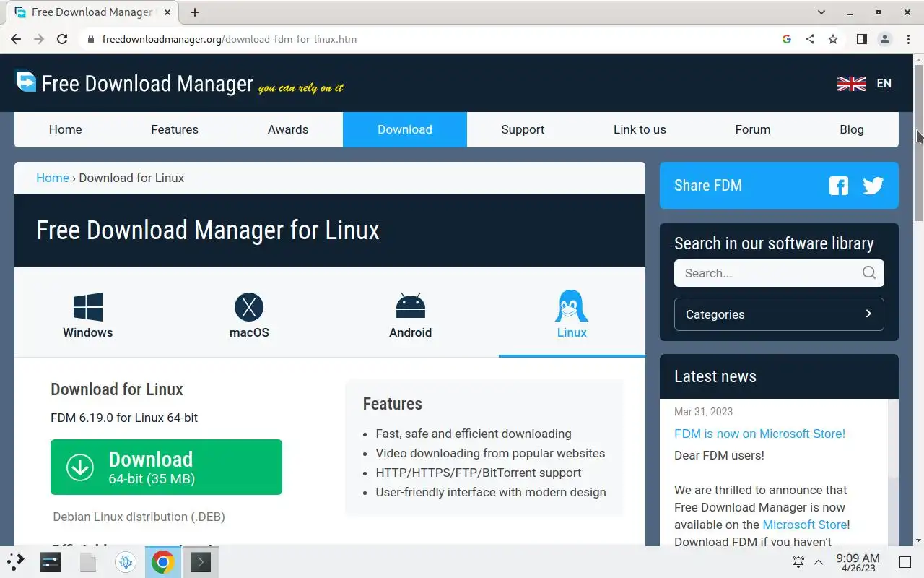Open the Features menu item
The image size is (924, 578).
point(175,129)
